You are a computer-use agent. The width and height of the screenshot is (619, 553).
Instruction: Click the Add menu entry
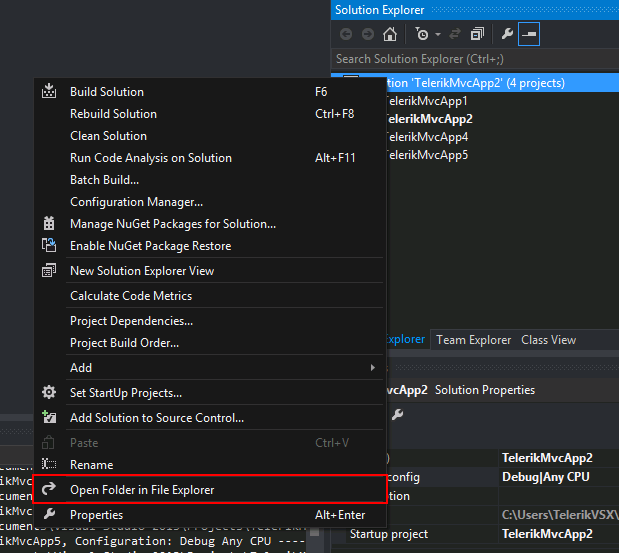tap(210, 368)
